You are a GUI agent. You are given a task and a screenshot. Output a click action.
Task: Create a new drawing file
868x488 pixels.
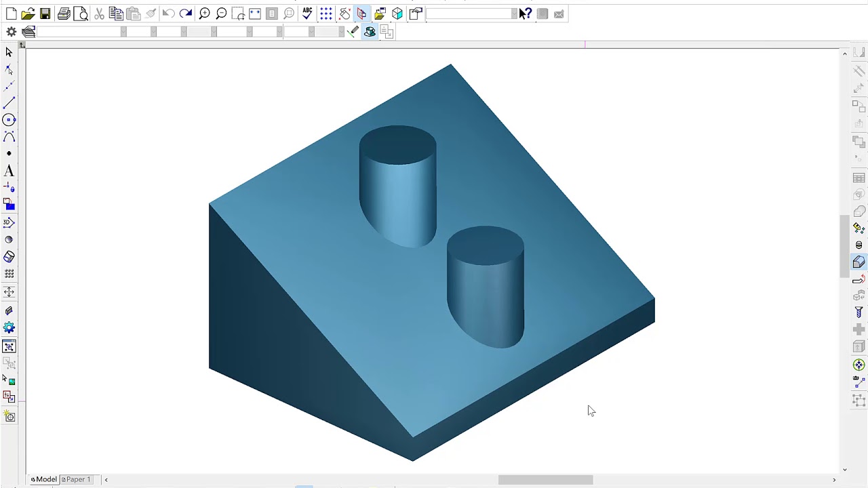pos(11,14)
